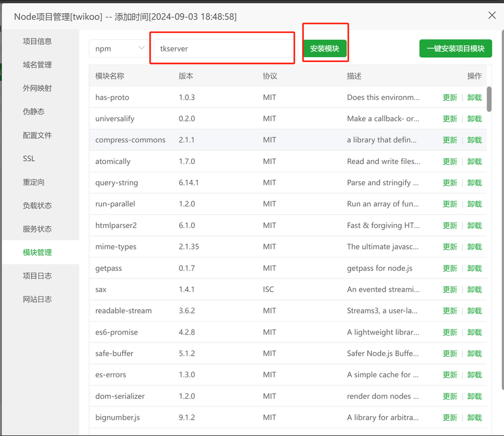Open the npm package manager dropdown

pos(119,48)
